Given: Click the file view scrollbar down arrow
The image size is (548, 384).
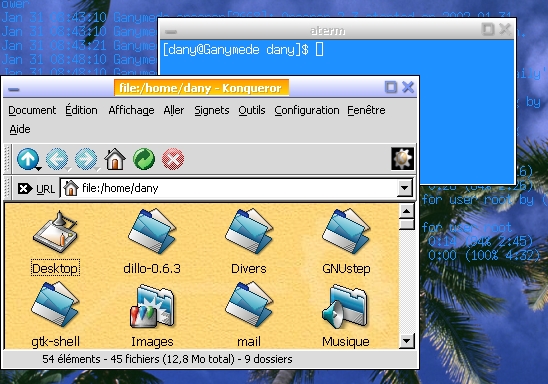Looking at the screenshot, I should tap(406, 341).
